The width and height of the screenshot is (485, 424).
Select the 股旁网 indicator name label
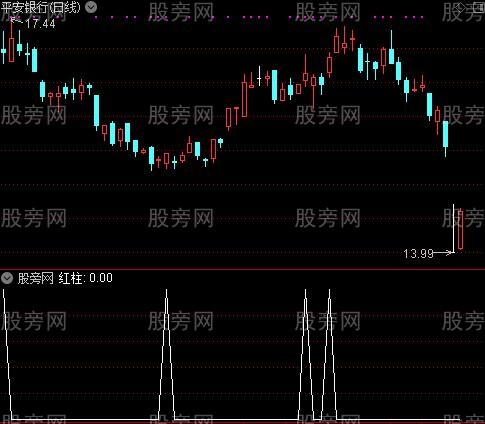36,278
